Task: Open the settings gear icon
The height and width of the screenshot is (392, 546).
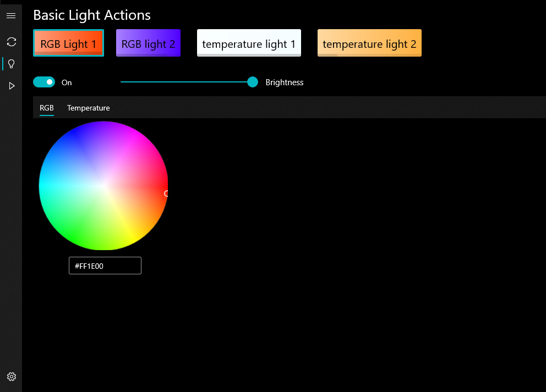Action: click(x=11, y=377)
